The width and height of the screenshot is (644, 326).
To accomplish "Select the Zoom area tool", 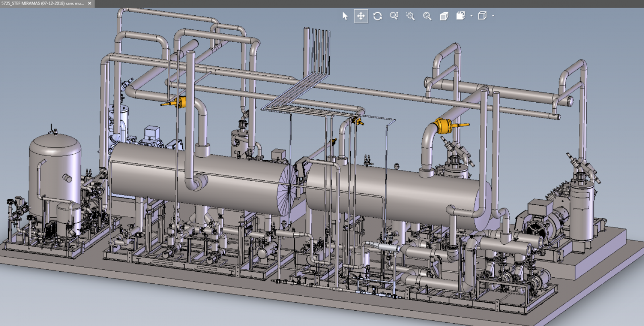I will pos(410,16).
